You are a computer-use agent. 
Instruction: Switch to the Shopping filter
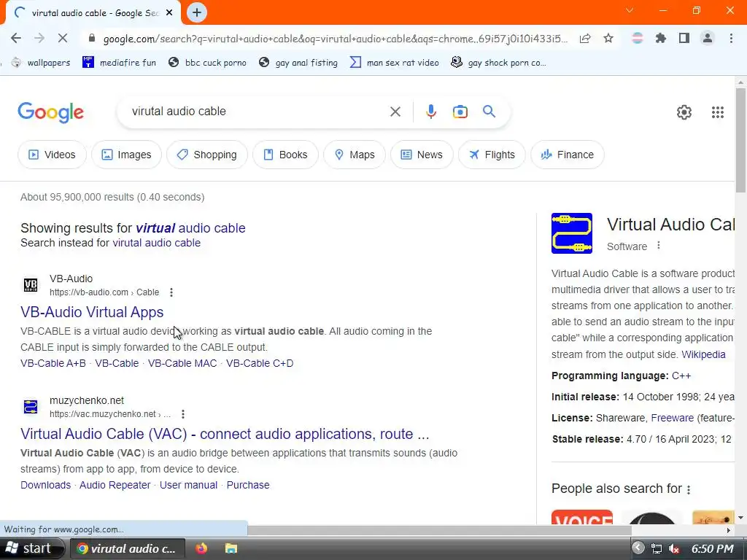pos(206,155)
